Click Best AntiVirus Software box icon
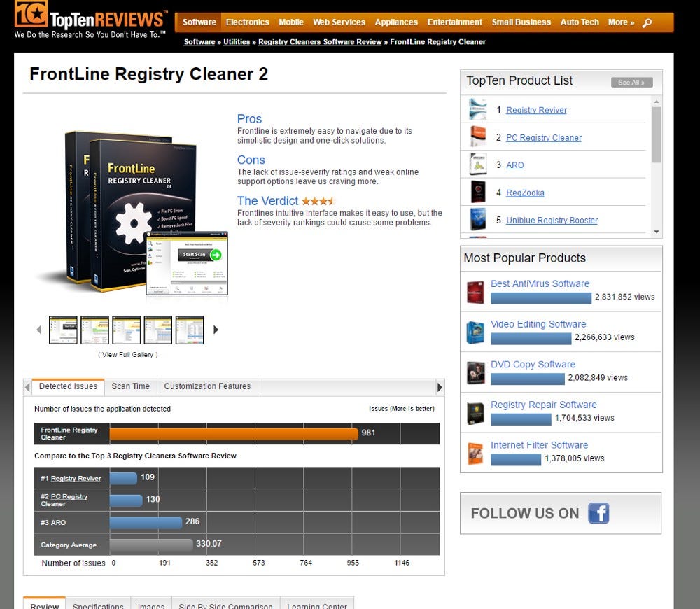 pos(475,292)
